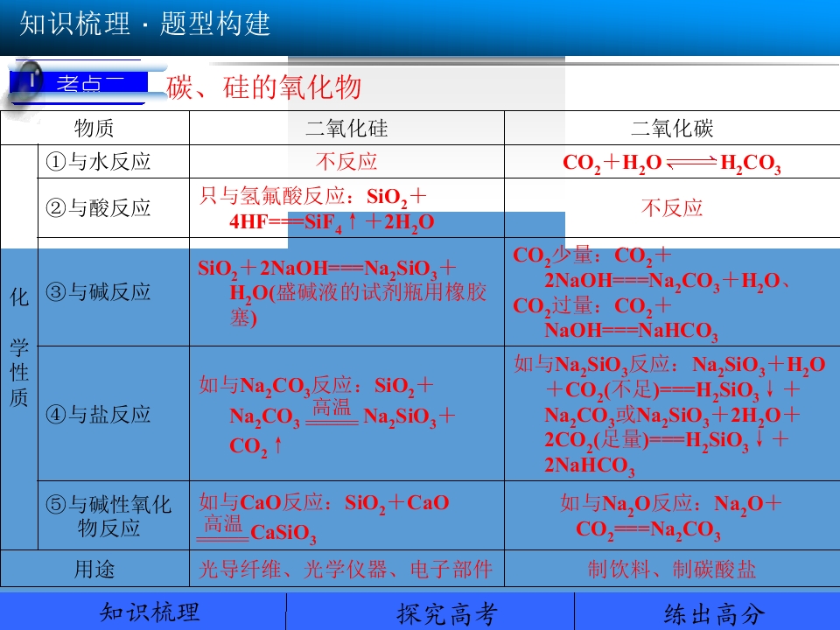Click the 制饮料、制碳酸盐 cell
Screen dimensions: 840x630
click(672, 569)
